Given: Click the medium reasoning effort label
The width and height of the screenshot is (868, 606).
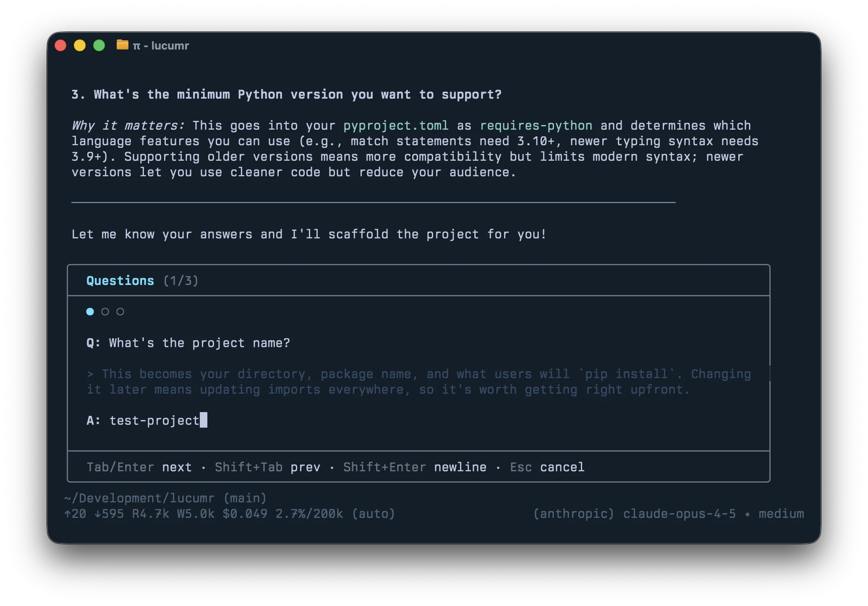Looking at the screenshot, I should (x=782, y=514).
